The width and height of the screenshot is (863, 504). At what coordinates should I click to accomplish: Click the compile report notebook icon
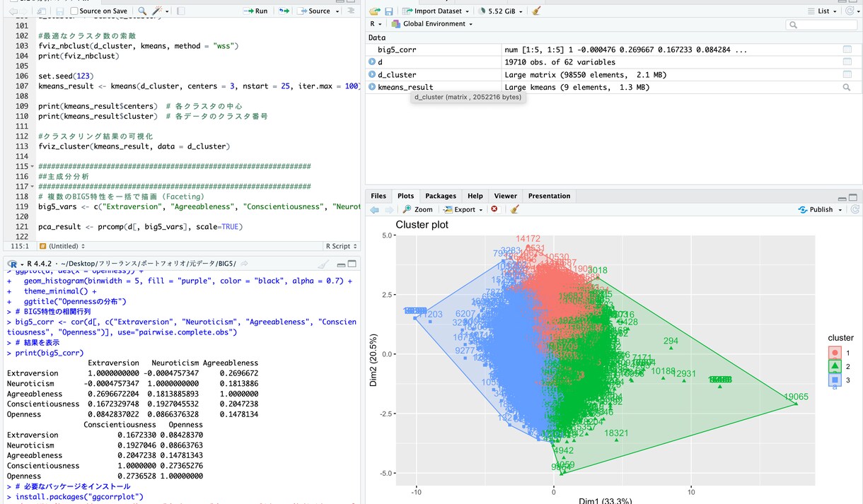pyautogui.click(x=180, y=11)
